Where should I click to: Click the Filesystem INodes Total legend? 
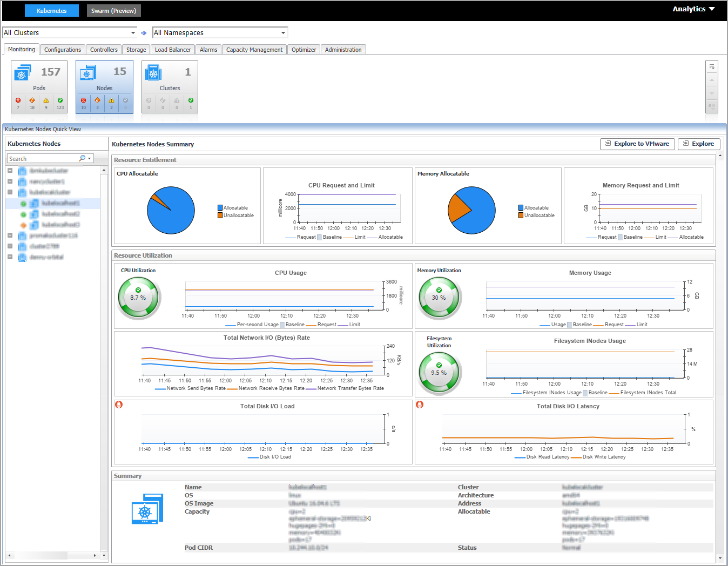click(x=642, y=393)
